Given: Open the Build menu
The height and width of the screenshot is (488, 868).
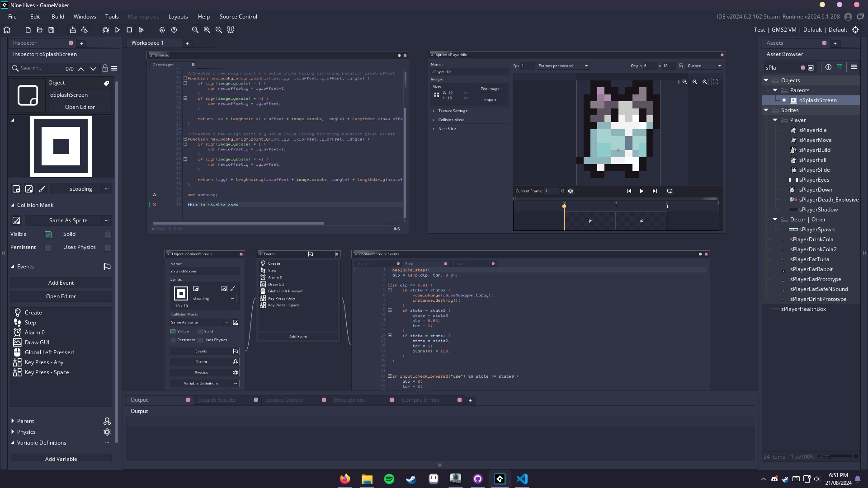Looking at the screenshot, I should (x=58, y=17).
